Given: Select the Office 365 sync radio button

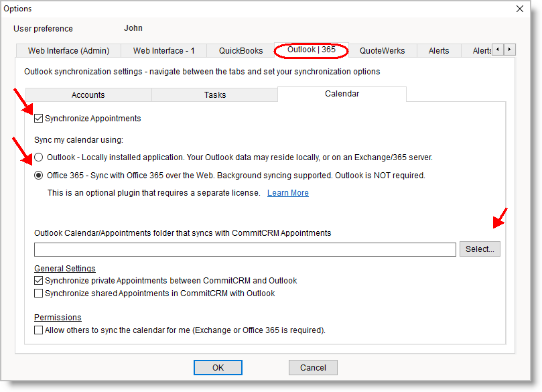Looking at the screenshot, I should click(39, 176).
